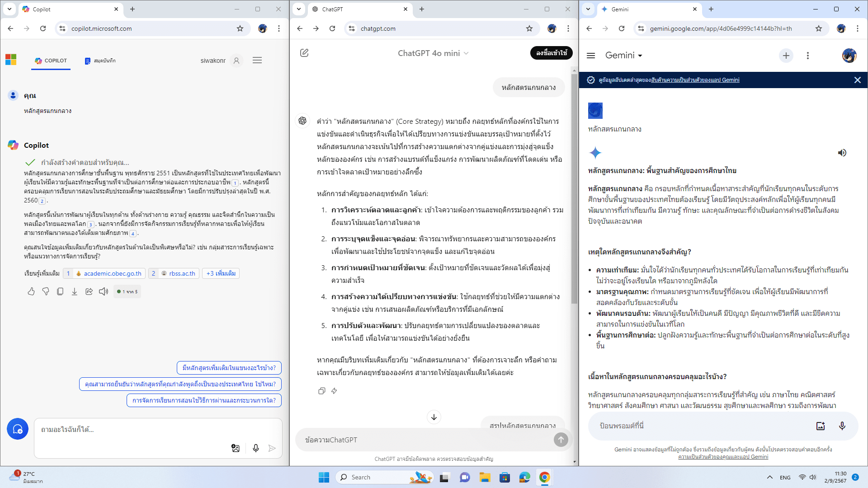The height and width of the screenshot is (488, 868).
Task: Expand the +3 more sources in Copilot
Action: [x=221, y=273]
